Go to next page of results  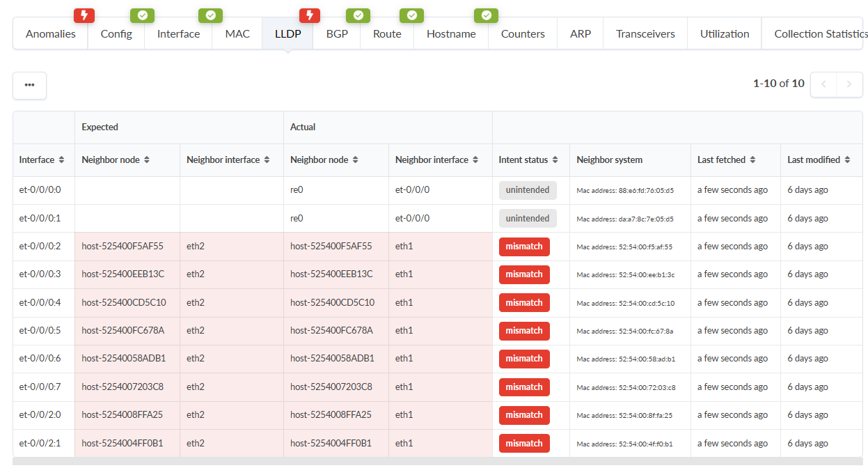(849, 84)
